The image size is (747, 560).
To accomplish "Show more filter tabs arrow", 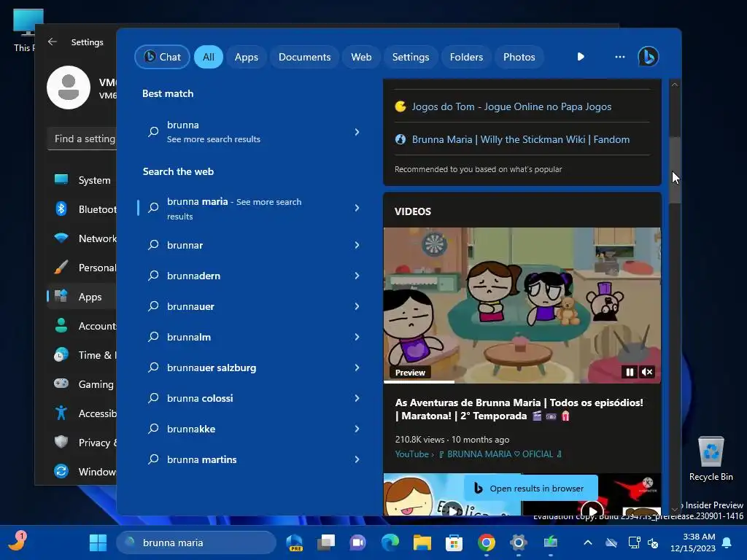I will pos(581,57).
